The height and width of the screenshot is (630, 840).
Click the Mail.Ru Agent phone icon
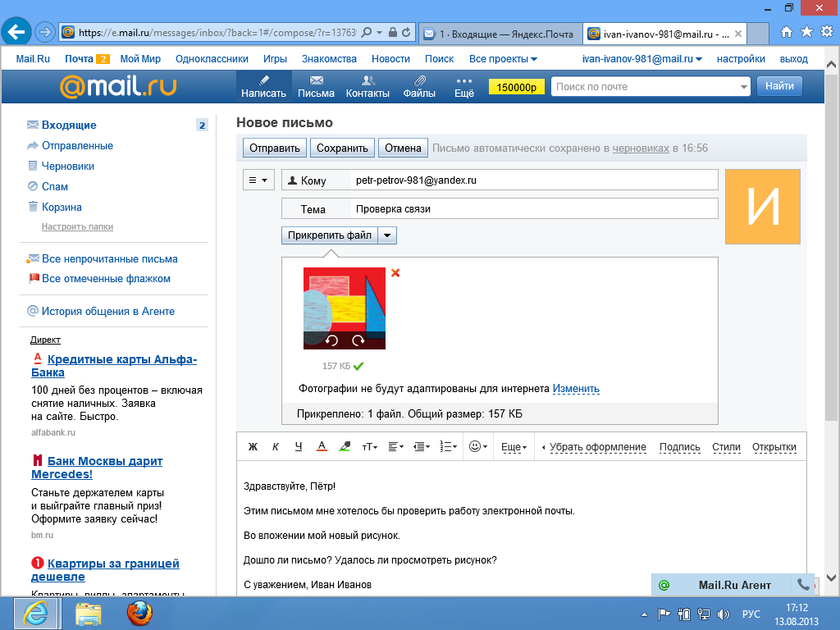pos(803,584)
